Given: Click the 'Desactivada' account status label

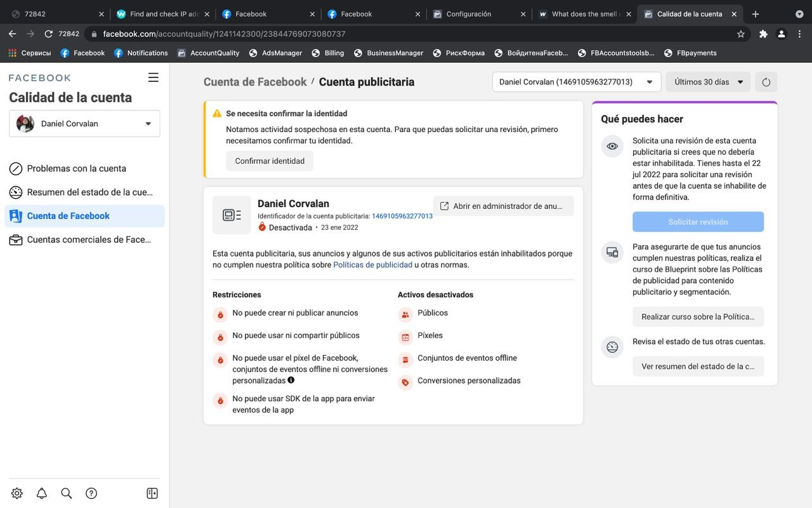Looking at the screenshot, I should (290, 227).
